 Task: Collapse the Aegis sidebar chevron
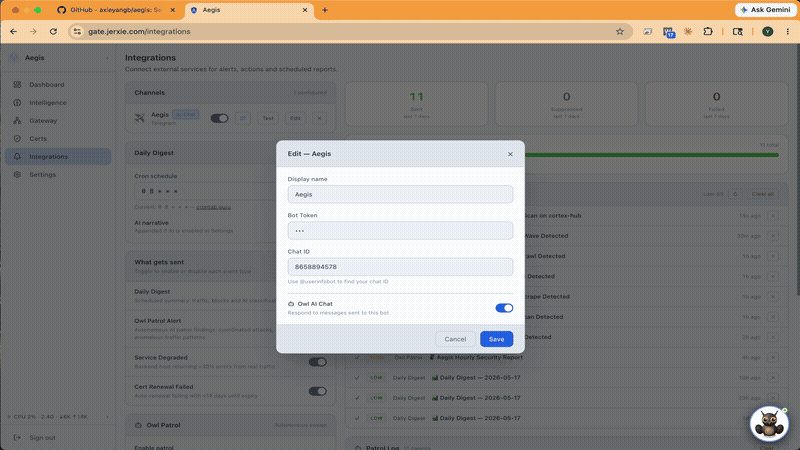107,58
